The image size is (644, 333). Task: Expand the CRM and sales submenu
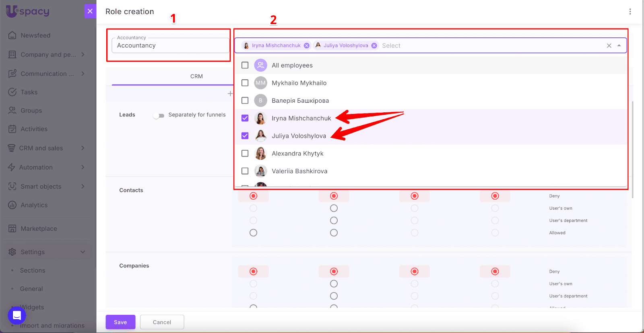83,148
